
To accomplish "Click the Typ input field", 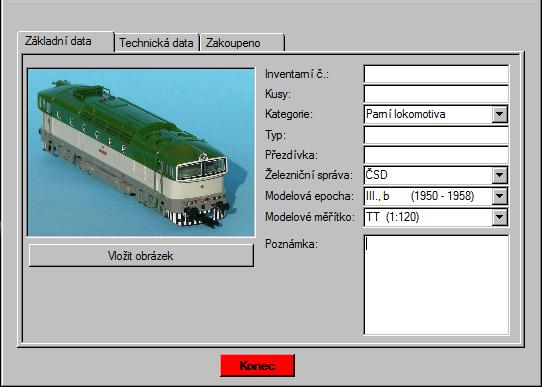I will click(x=436, y=135).
